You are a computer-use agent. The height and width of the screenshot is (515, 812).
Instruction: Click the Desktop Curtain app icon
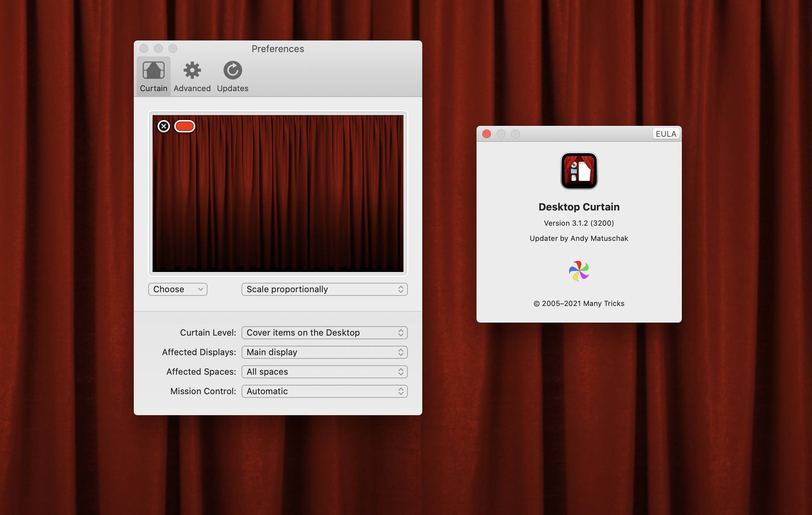(579, 171)
